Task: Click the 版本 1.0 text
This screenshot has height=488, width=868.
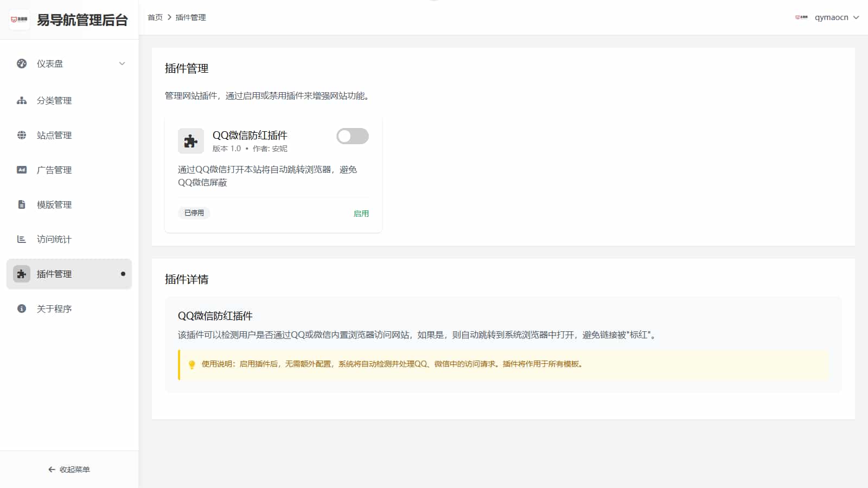Action: pyautogui.click(x=227, y=149)
